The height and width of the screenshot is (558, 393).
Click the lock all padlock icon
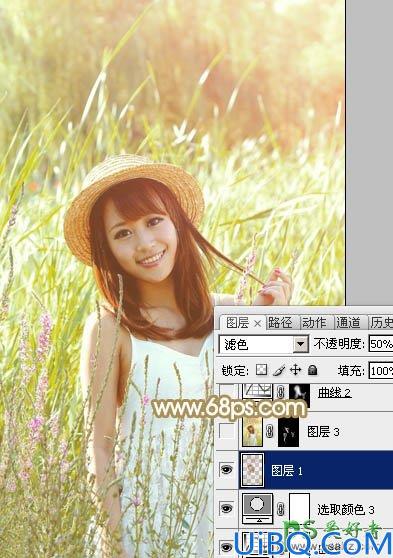[313, 370]
